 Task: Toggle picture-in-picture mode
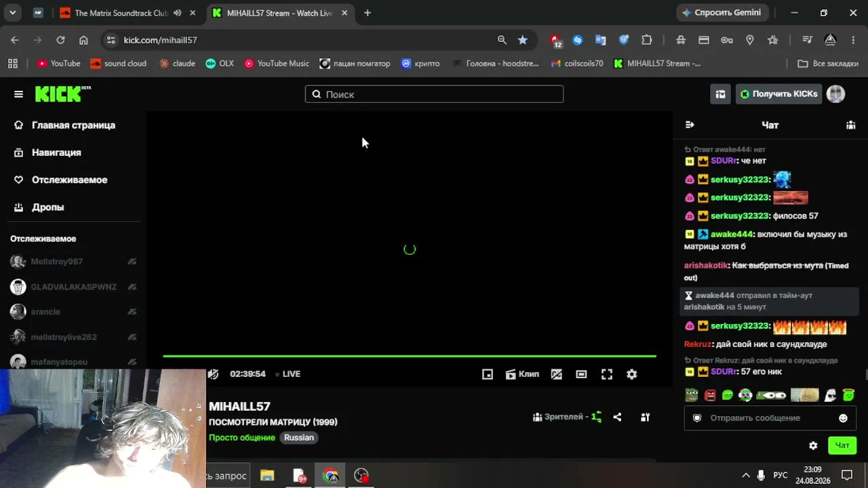[488, 374]
